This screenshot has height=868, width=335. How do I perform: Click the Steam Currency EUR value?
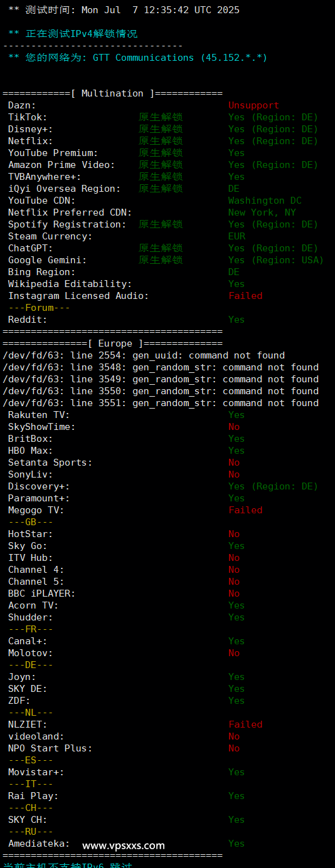237,236
